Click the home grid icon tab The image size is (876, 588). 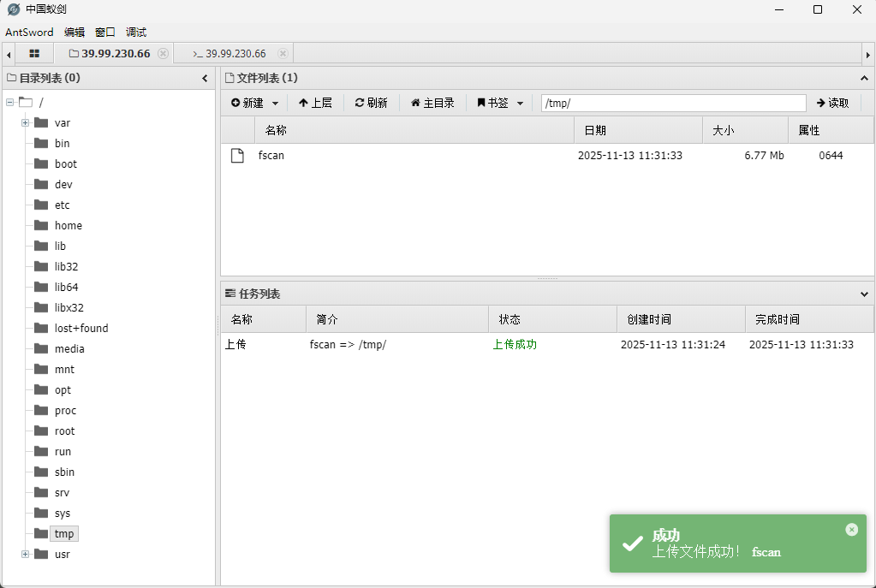[34, 53]
